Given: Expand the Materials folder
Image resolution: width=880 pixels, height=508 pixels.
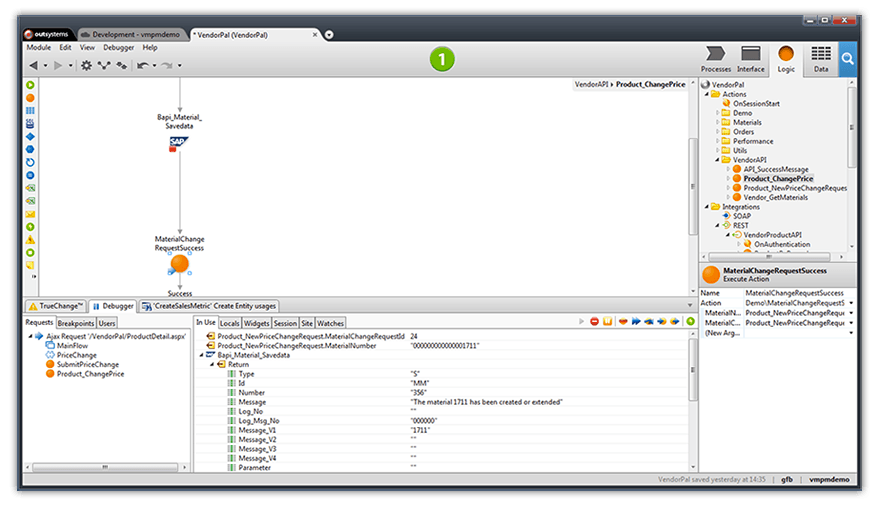Looking at the screenshot, I should (x=717, y=122).
